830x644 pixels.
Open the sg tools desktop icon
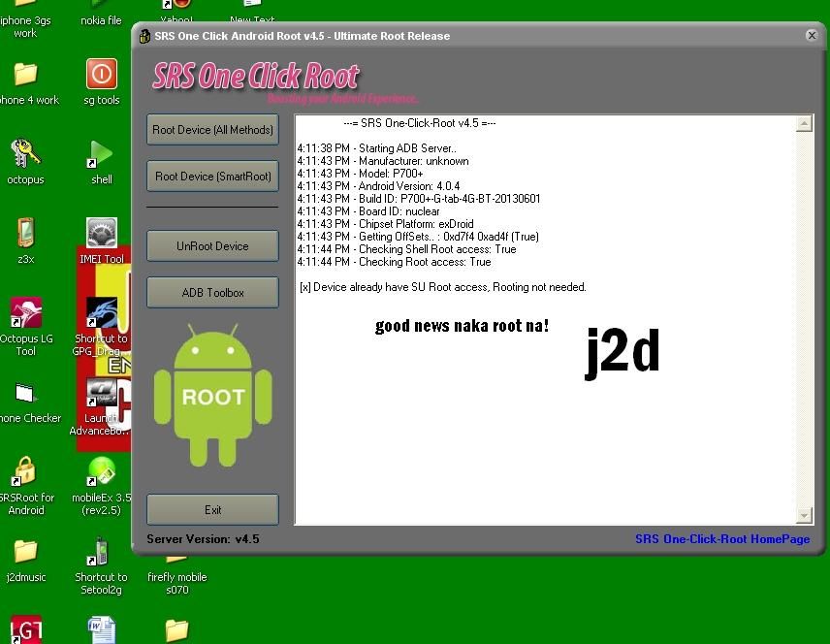tap(101, 76)
